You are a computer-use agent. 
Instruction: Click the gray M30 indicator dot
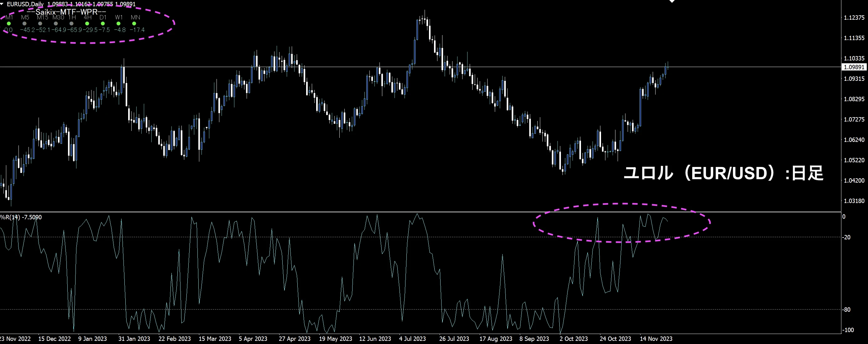(56, 23)
